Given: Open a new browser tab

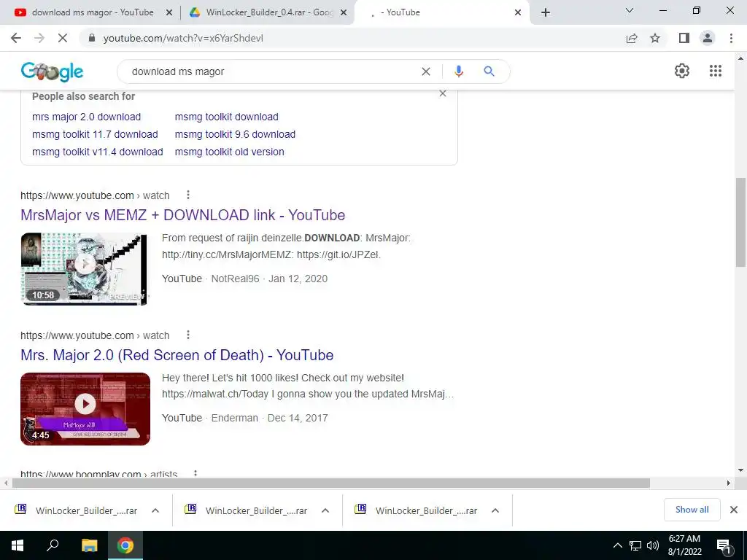Looking at the screenshot, I should [546, 12].
